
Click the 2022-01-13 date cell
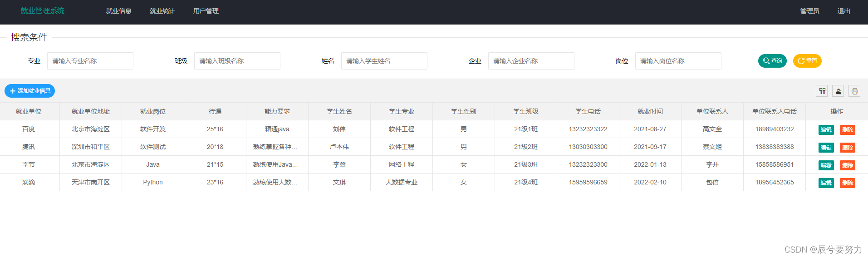pos(650,164)
